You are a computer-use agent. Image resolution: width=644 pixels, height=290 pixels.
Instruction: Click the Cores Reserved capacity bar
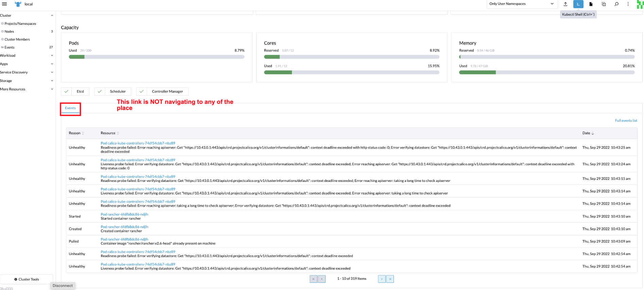[x=352, y=57]
